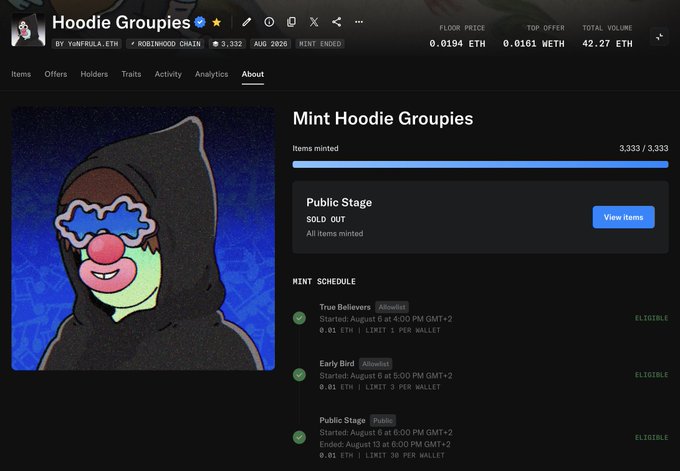Select the About tab
Screen dimensions: 680x471
[x=253, y=74]
